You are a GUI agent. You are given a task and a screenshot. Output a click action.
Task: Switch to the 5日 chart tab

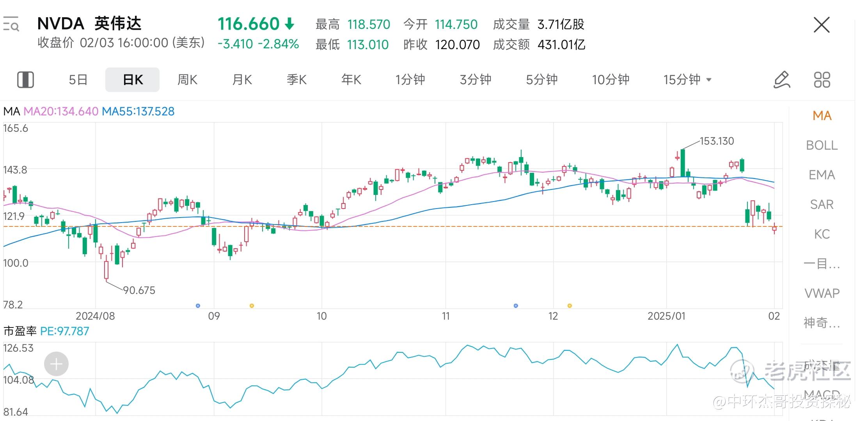(78, 80)
